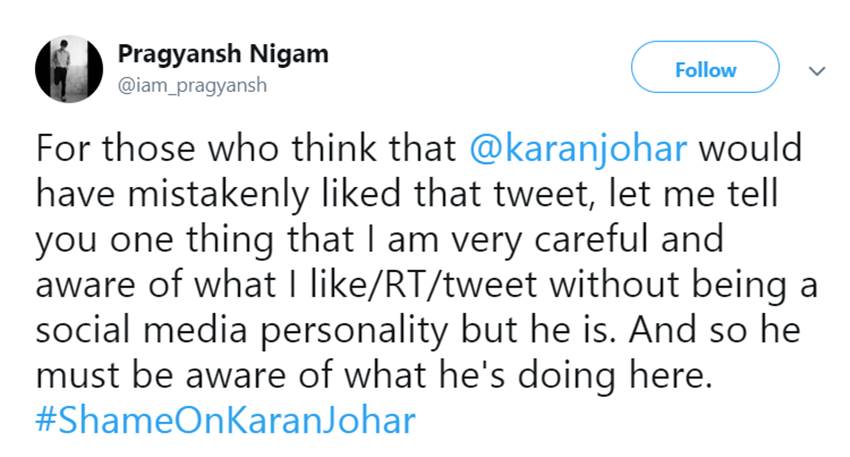Click the #ShameOnKaranJohar hashtag
The height and width of the screenshot is (457, 850).
click(225, 420)
